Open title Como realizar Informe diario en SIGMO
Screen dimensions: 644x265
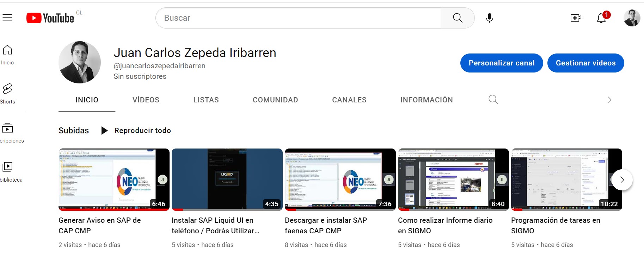click(445, 226)
